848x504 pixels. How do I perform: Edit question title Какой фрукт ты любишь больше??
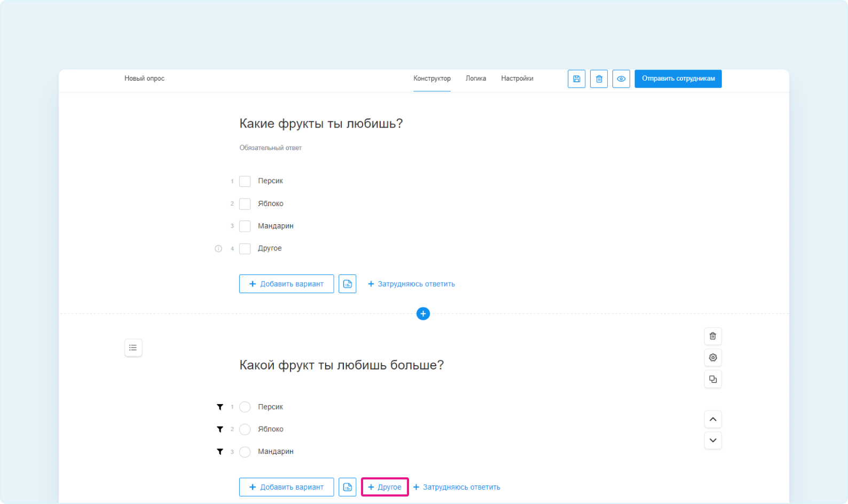click(342, 365)
